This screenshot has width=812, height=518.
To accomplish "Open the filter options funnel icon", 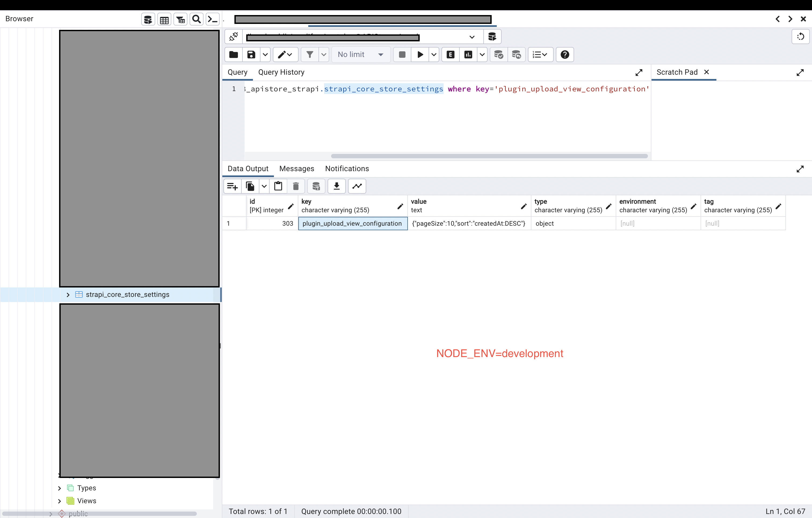I will coord(309,54).
